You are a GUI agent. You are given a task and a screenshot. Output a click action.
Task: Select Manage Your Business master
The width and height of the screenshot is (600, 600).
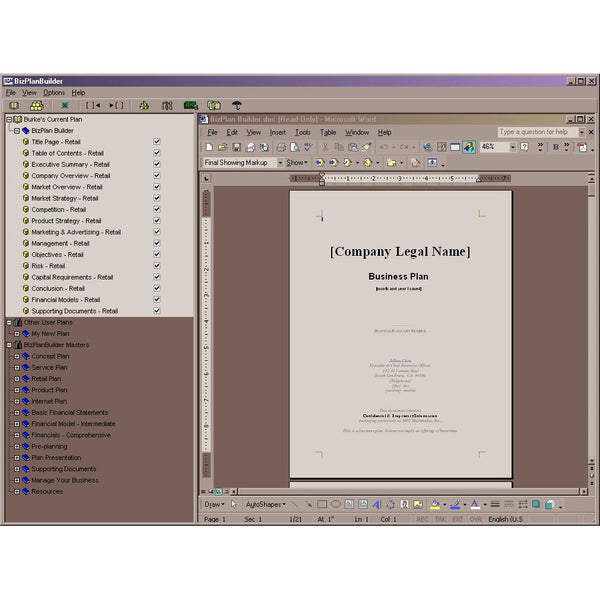(65, 480)
